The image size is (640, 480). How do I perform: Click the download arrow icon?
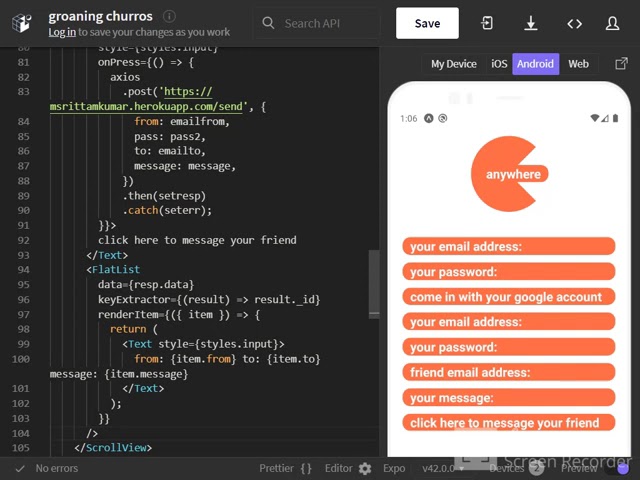pos(531,23)
